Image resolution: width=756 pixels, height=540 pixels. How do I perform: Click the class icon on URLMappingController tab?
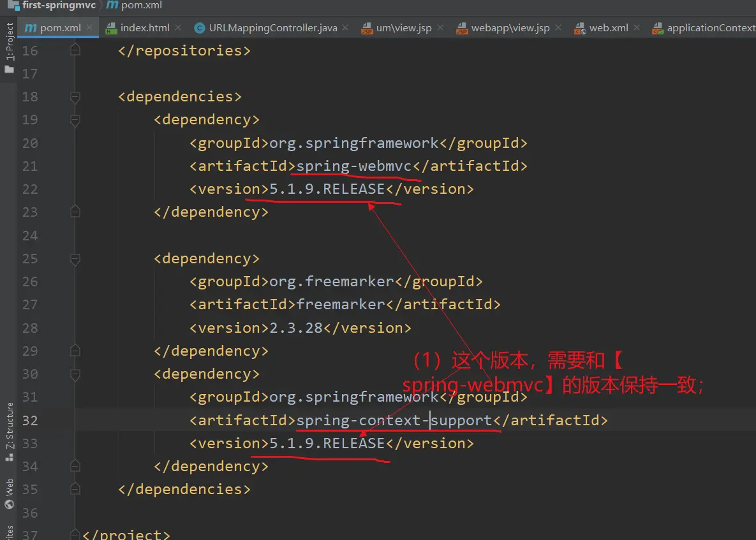199,29
